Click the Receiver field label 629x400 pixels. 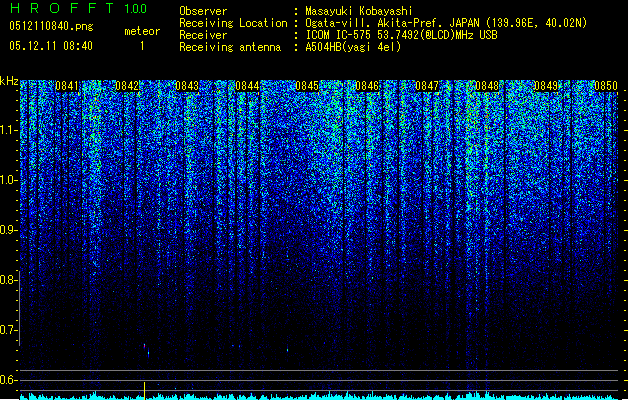point(203,35)
